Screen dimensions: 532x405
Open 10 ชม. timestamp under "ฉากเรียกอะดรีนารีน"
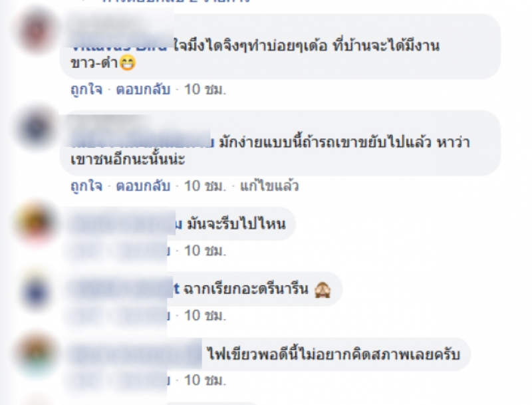pyautogui.click(x=205, y=316)
